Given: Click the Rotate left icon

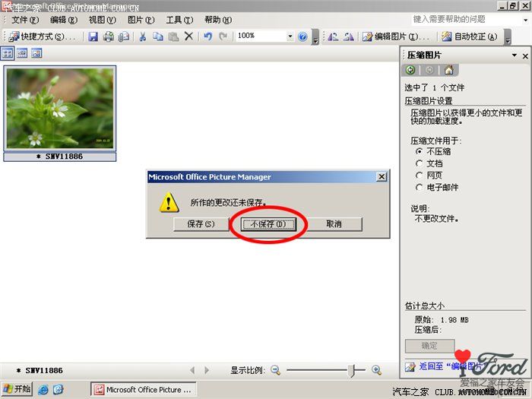Looking at the screenshot, I should [333, 36].
